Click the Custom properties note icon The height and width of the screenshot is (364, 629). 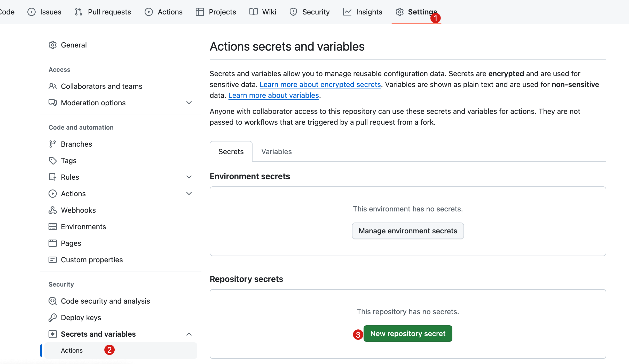point(53,260)
